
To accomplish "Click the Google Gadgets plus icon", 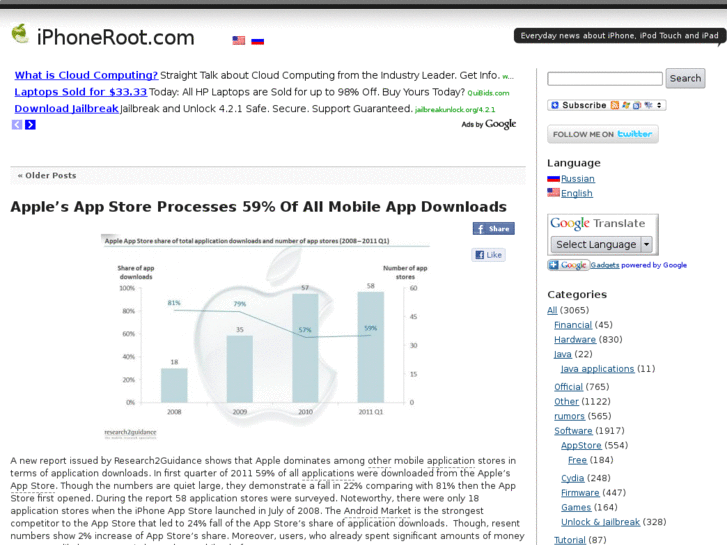I will click(553, 265).
